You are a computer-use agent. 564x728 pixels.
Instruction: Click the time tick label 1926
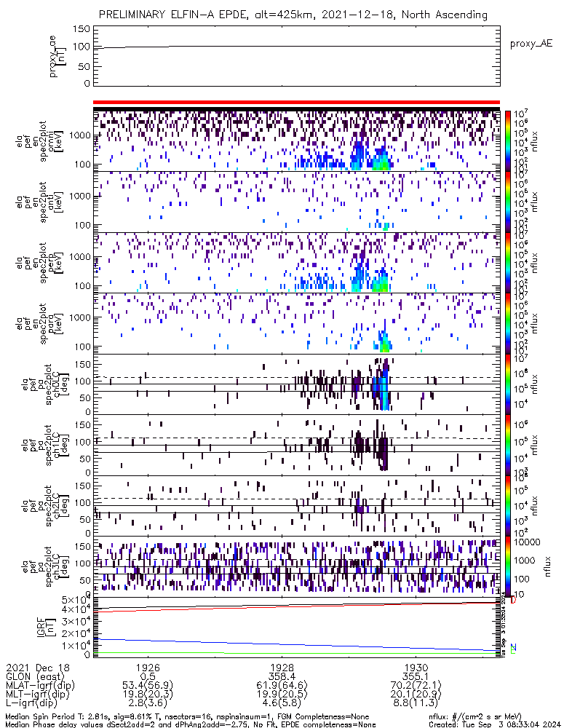pos(148,668)
